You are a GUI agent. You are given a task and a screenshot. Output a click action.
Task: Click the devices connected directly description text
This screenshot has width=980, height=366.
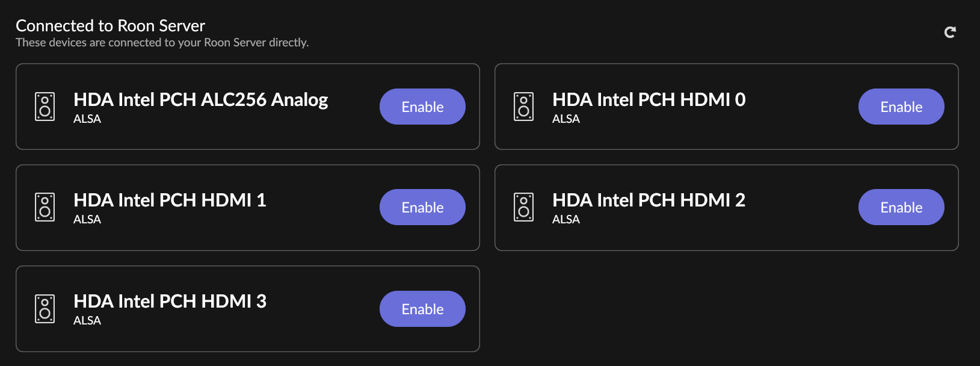tap(162, 43)
